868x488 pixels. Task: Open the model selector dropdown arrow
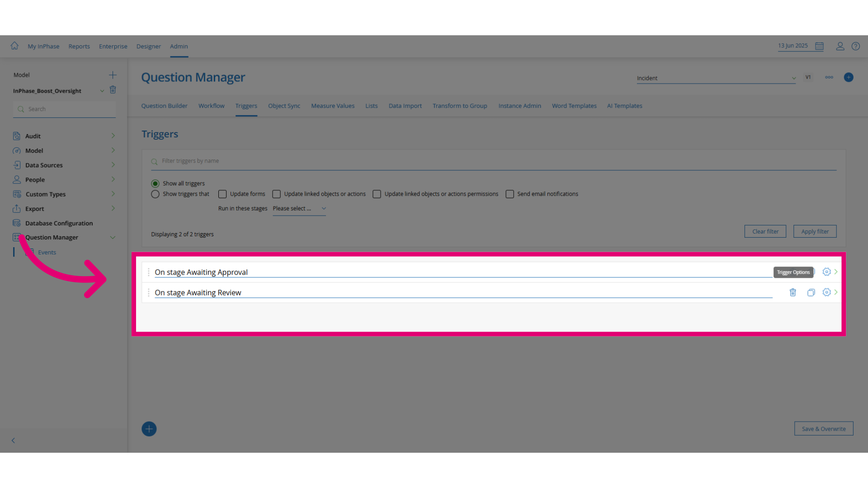click(x=102, y=91)
